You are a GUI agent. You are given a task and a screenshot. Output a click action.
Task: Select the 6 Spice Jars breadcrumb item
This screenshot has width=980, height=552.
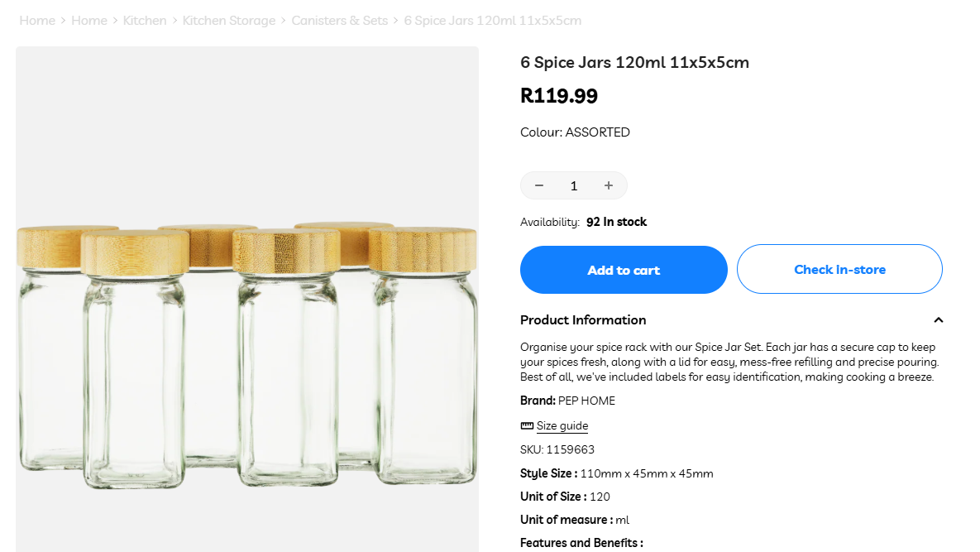pos(492,21)
